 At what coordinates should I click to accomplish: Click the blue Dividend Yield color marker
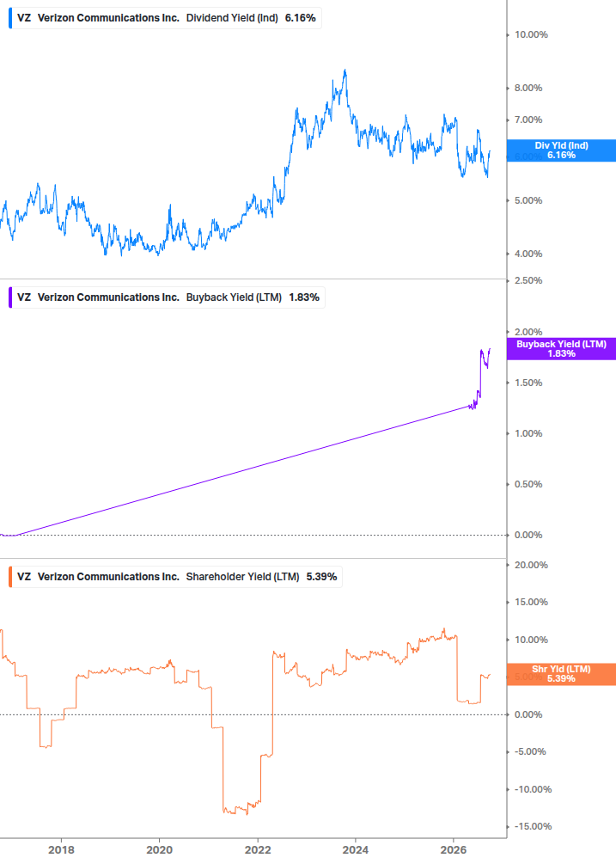[x=10, y=18]
